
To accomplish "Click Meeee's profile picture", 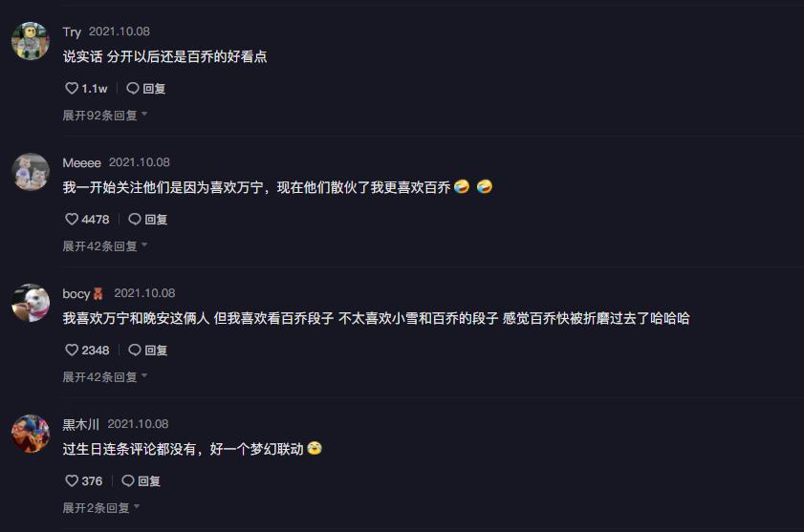I will [x=31, y=172].
